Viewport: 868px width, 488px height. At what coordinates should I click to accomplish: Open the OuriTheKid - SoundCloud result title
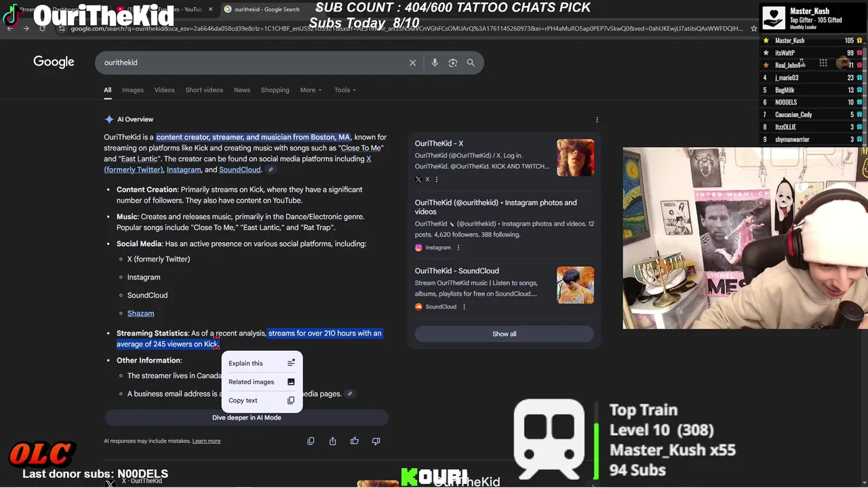point(456,271)
